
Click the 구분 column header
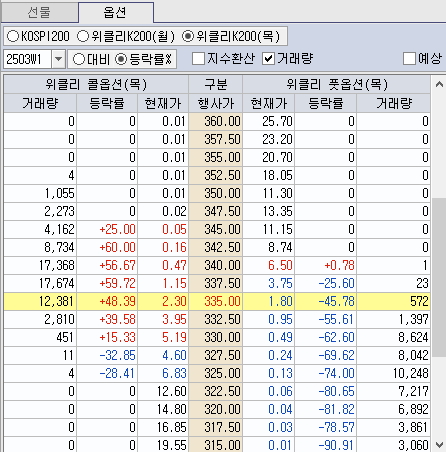(x=216, y=84)
